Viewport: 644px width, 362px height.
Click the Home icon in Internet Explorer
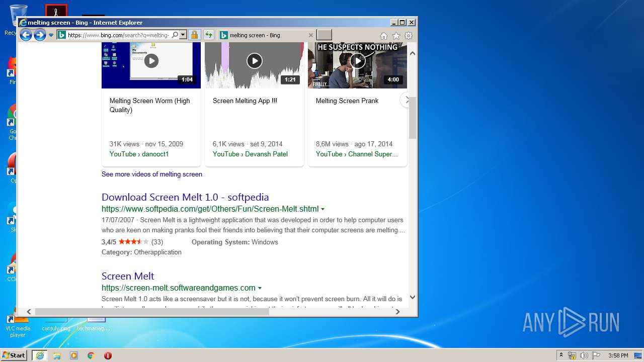pyautogui.click(x=384, y=36)
